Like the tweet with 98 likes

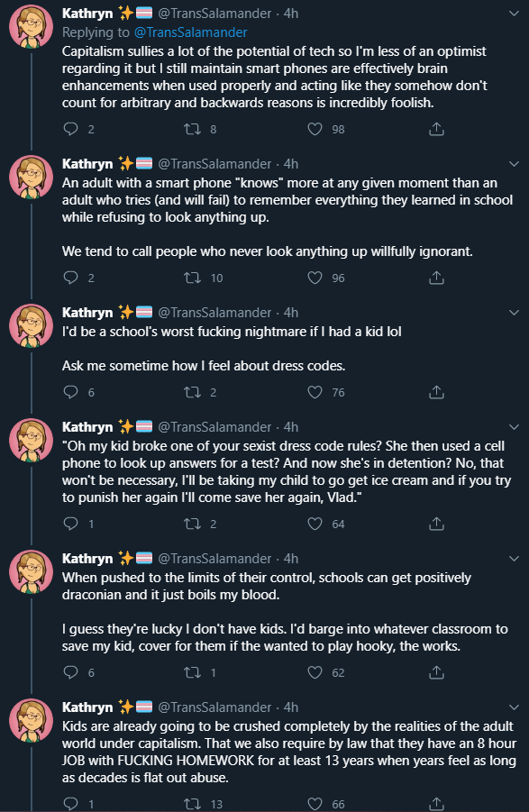[315, 129]
